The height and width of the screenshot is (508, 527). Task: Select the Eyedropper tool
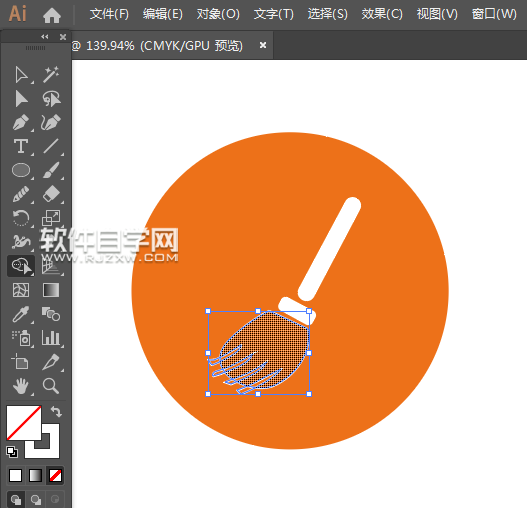pyautogui.click(x=21, y=314)
